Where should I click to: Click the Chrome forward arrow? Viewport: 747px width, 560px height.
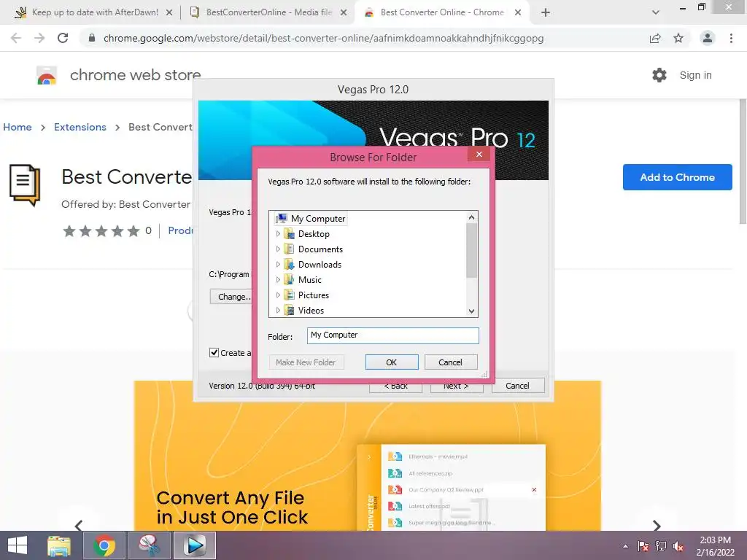coord(39,38)
